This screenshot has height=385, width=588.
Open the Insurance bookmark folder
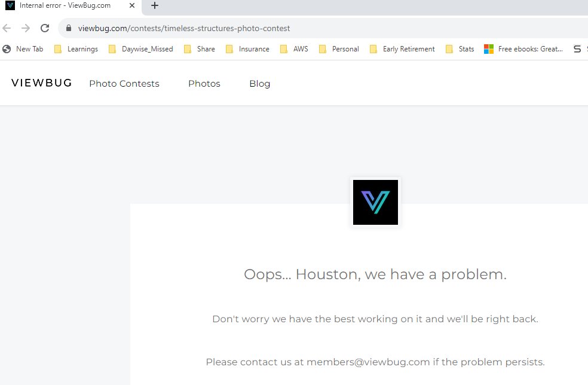[x=253, y=49]
